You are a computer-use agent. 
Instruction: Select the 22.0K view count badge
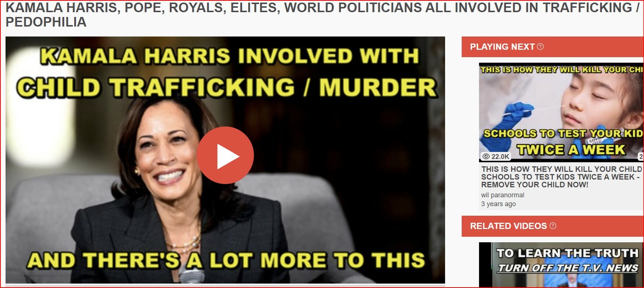click(x=496, y=156)
